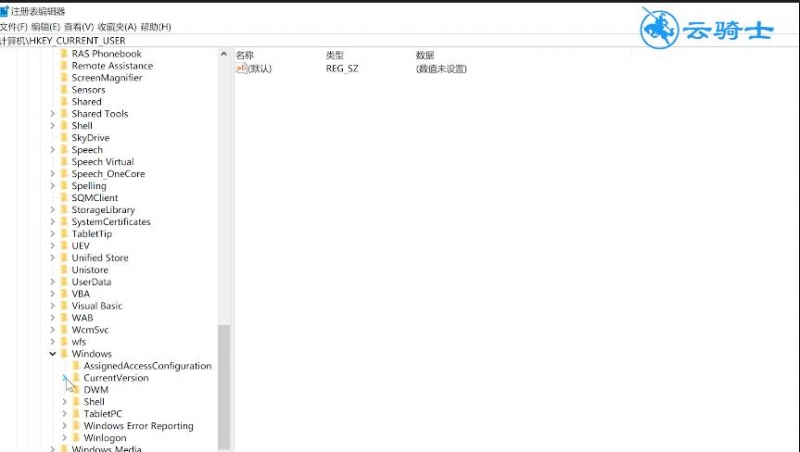Viewport: 800px width, 452px height.
Task: Open the 收藏夹(A) menu
Action: [116, 27]
